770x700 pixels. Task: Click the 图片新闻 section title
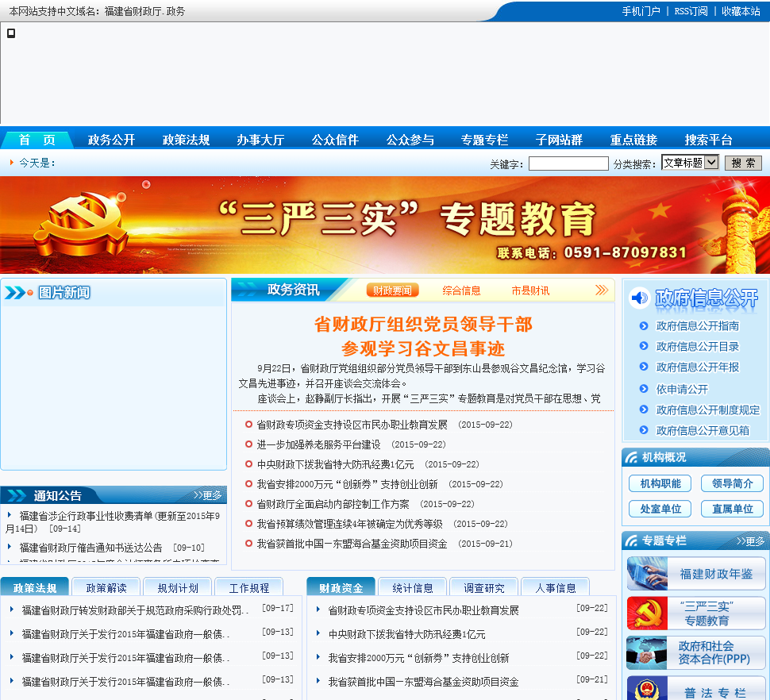click(64, 293)
